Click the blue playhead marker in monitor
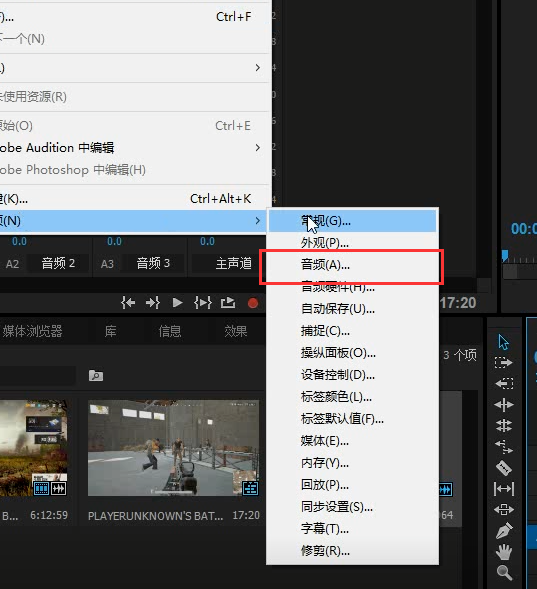 click(505, 256)
